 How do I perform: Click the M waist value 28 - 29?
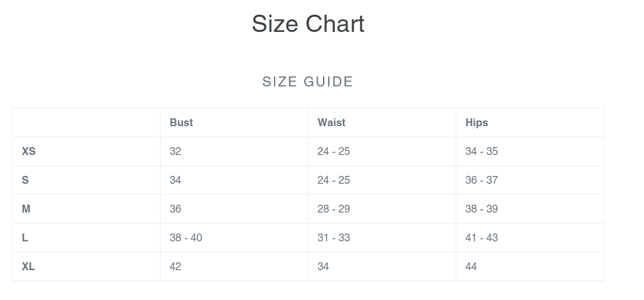pos(334,209)
